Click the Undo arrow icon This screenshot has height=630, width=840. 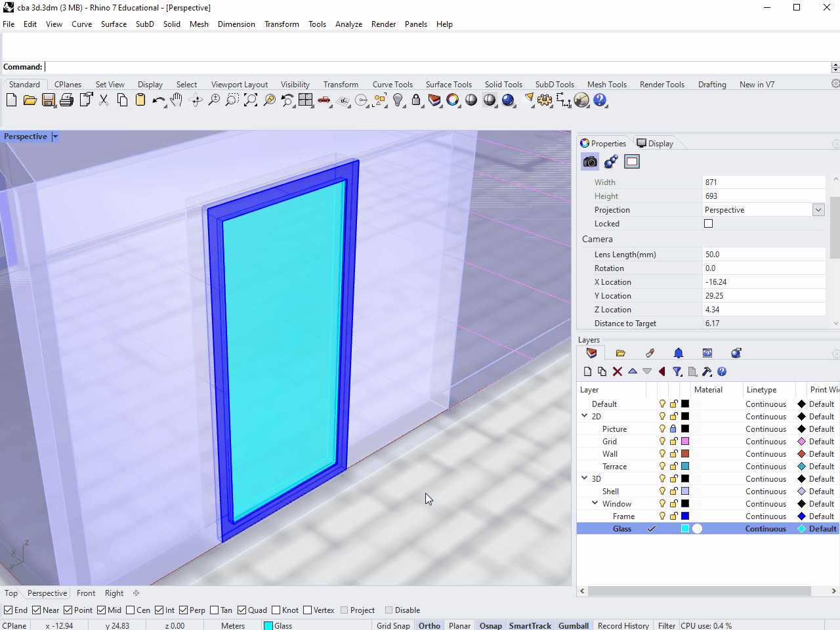[157, 100]
